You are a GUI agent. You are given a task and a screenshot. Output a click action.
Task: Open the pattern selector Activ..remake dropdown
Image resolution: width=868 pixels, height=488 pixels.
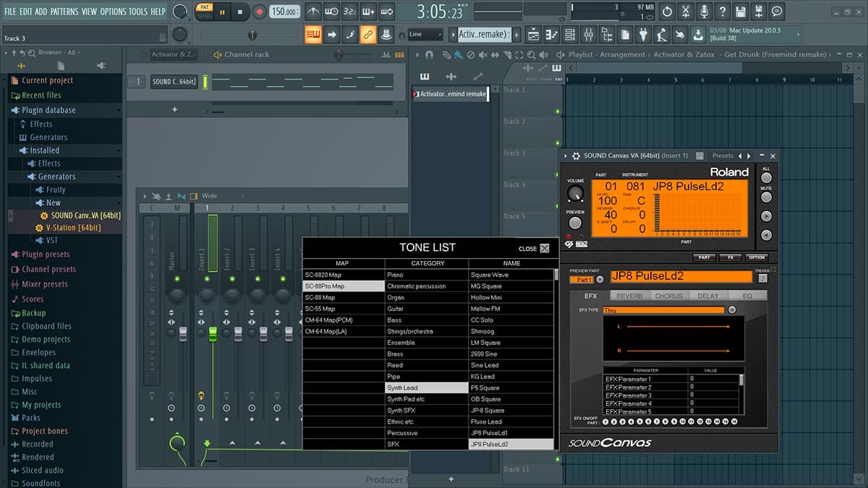click(484, 34)
